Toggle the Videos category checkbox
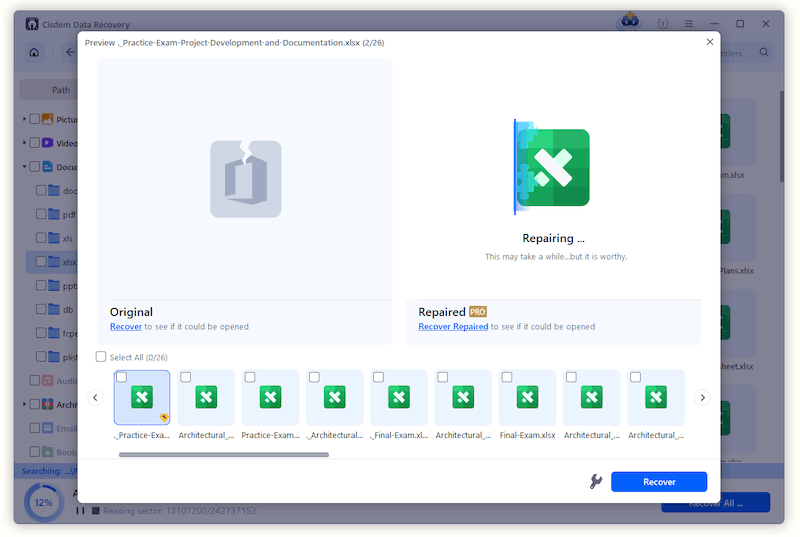This screenshot has width=800, height=537. [x=35, y=143]
